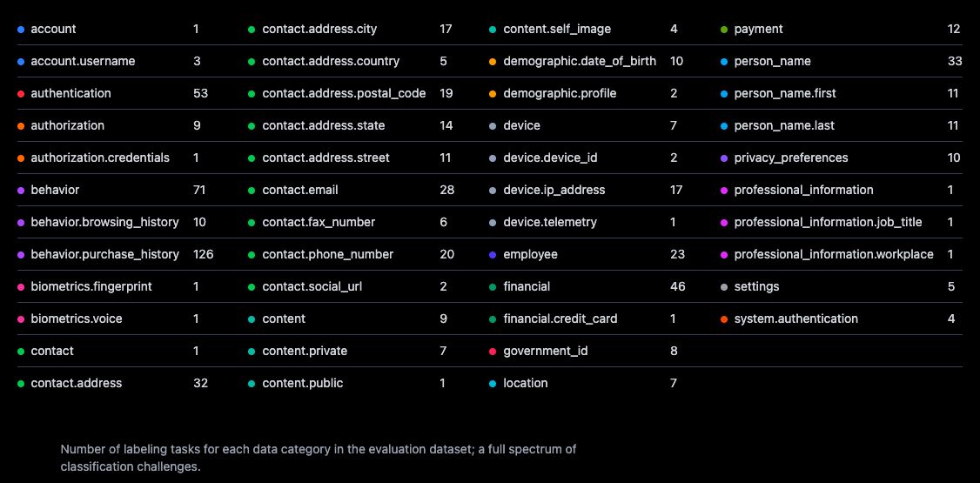Image resolution: width=980 pixels, height=483 pixels.
Task: Select the 'biometrics.fingerprint' label
Action: tap(91, 286)
